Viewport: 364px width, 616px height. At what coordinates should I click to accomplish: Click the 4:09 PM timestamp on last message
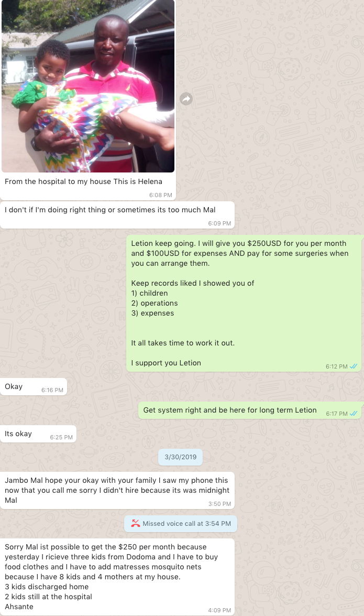[x=219, y=610]
